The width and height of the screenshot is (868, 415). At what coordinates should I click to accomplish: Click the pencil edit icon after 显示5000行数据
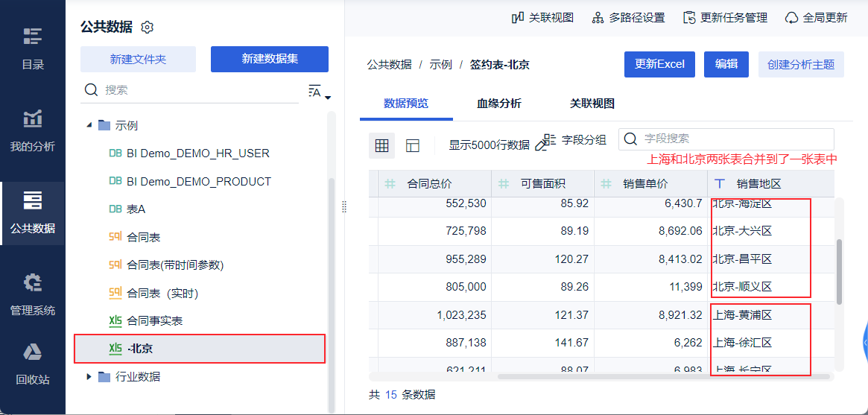(x=541, y=146)
